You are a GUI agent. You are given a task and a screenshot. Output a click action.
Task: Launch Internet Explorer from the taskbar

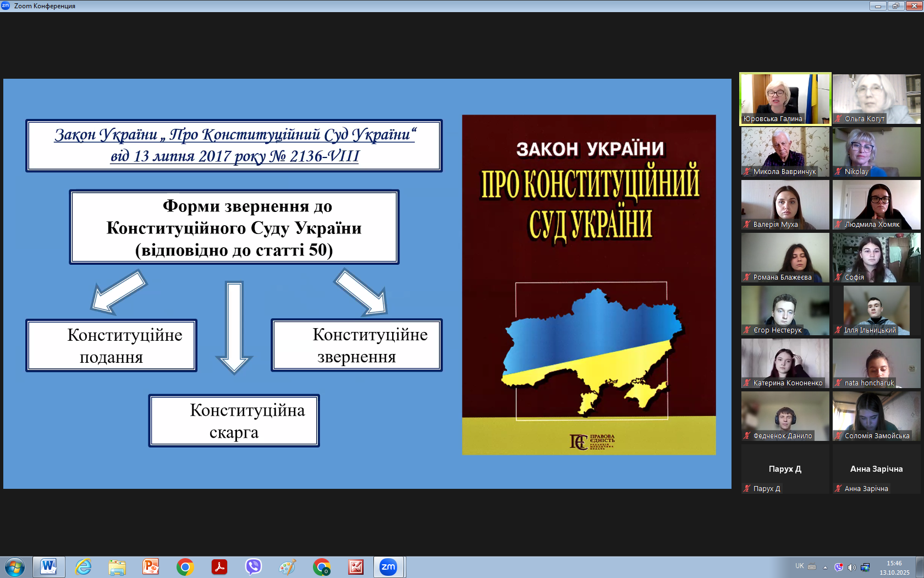coord(83,566)
